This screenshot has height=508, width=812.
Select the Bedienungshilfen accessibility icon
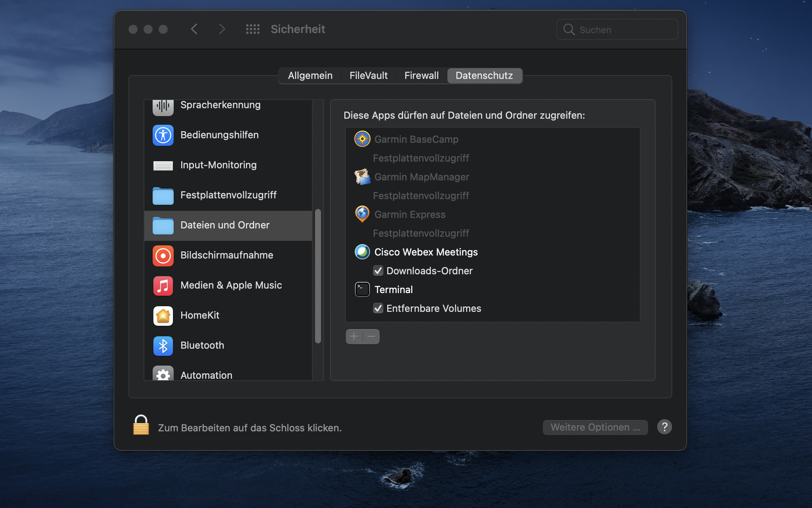click(x=163, y=135)
